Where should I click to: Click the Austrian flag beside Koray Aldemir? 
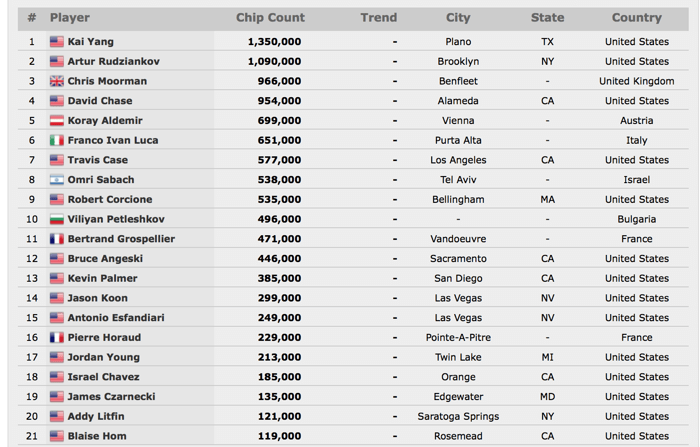57,121
